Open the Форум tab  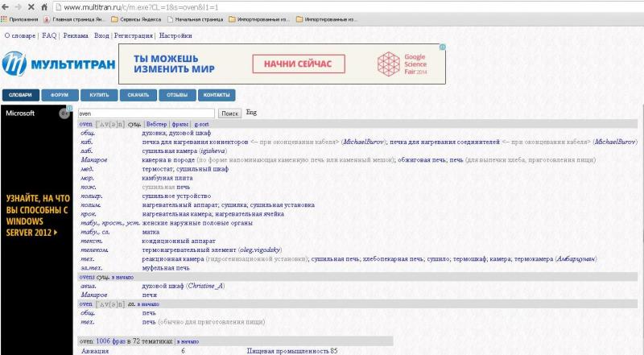[60, 95]
